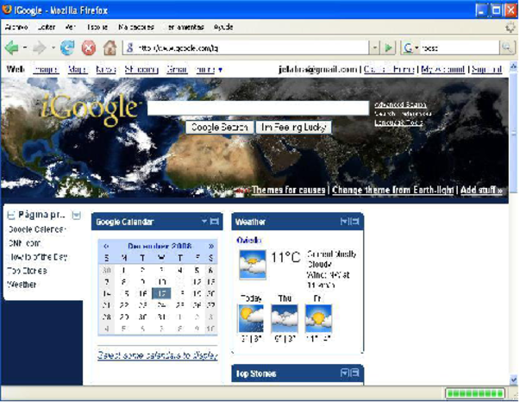This screenshot has height=414, width=532.
Task: Click the page scrollbar down arrow
Action: point(514,380)
